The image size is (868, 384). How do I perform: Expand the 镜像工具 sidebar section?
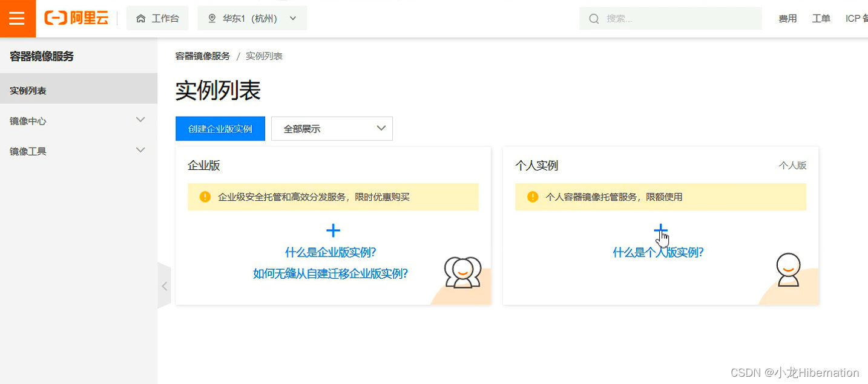79,151
